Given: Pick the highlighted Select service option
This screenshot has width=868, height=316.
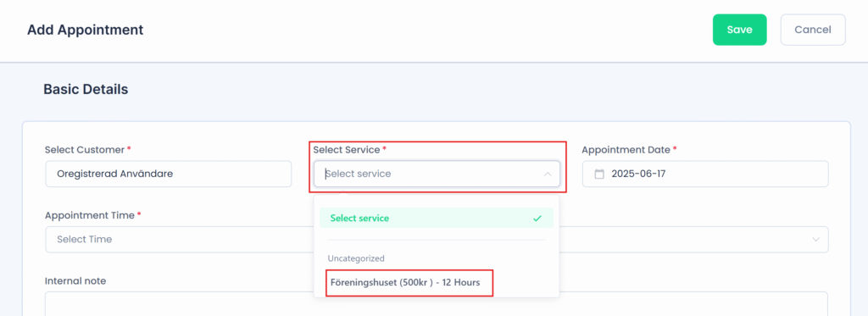Looking at the screenshot, I should coord(437,218).
